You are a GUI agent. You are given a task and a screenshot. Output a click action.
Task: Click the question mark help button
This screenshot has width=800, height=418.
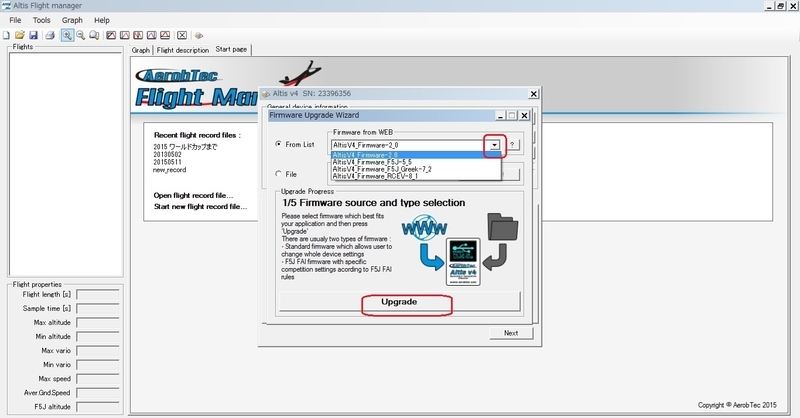[512, 145]
